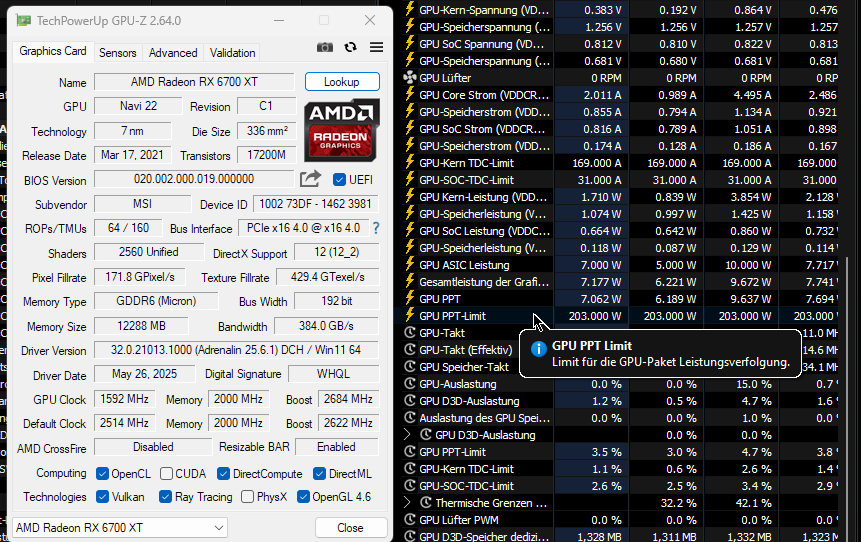861x542 pixels.
Task: Click the 169.000 A current value of GPU-Kern TDC-Limit
Action: [597, 163]
